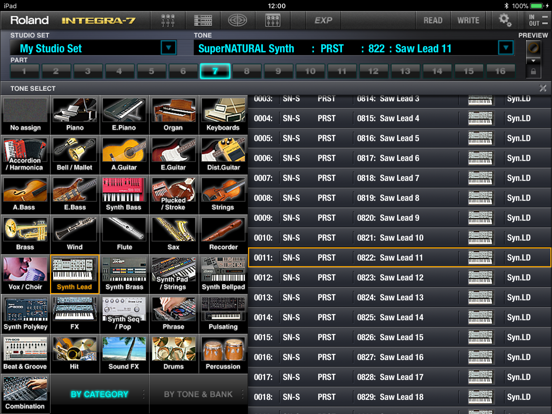Select the Pulsating category
552x414 pixels.
(x=223, y=314)
